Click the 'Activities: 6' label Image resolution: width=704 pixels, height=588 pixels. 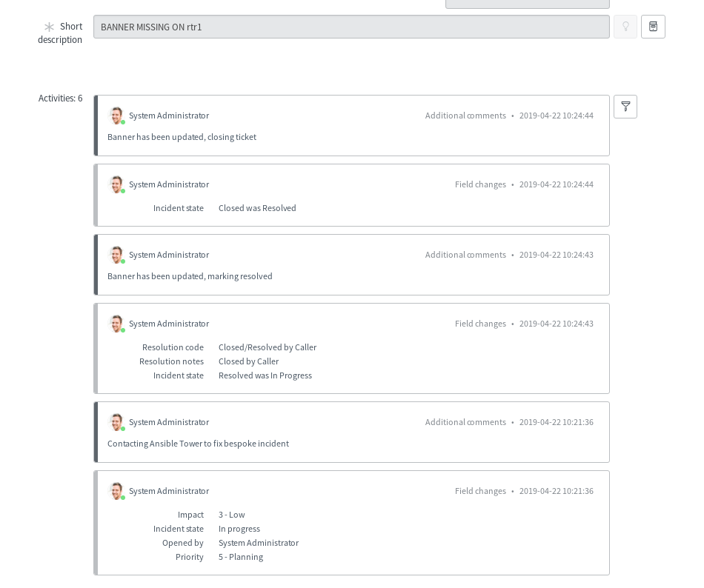tap(60, 98)
